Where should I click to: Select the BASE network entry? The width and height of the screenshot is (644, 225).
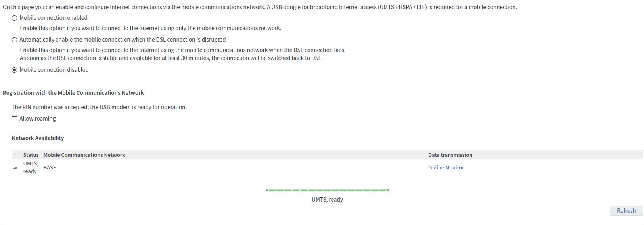click(x=50, y=168)
